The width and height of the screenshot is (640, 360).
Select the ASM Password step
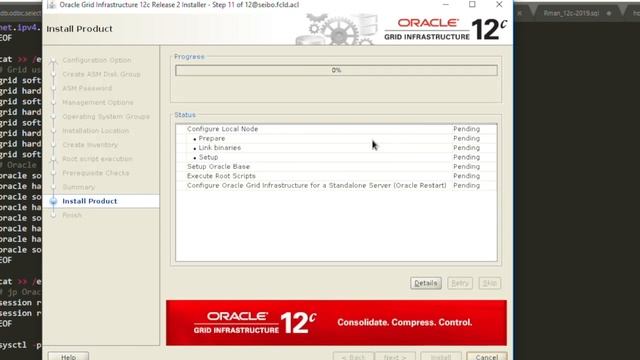coord(87,88)
